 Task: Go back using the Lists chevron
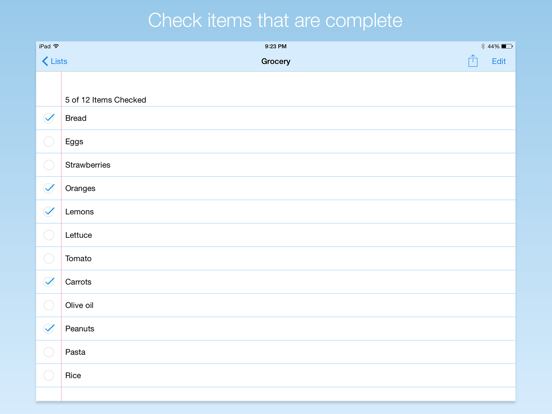[45, 61]
